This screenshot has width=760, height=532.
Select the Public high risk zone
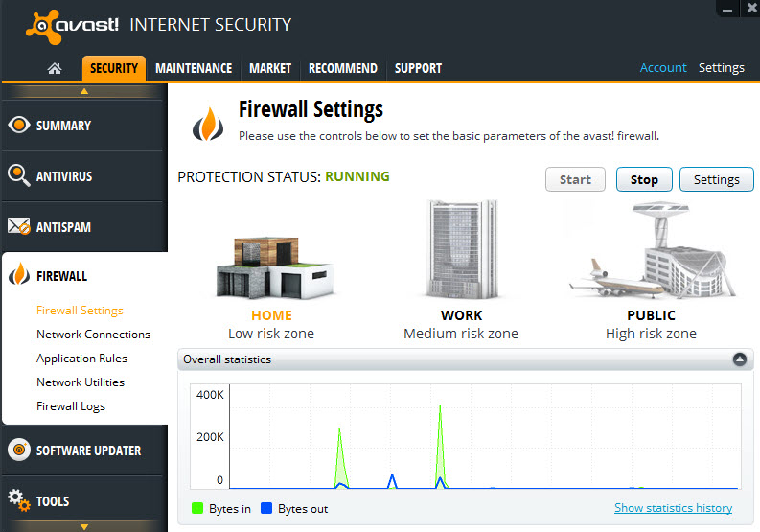click(651, 271)
